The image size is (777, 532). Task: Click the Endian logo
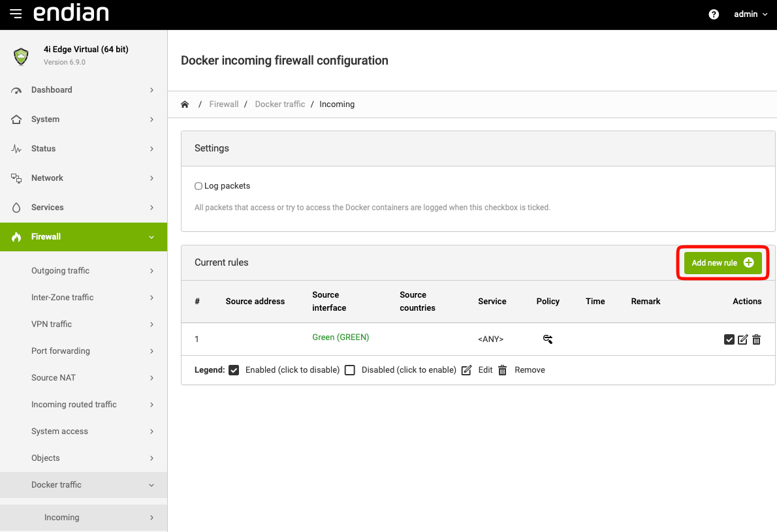pyautogui.click(x=71, y=14)
